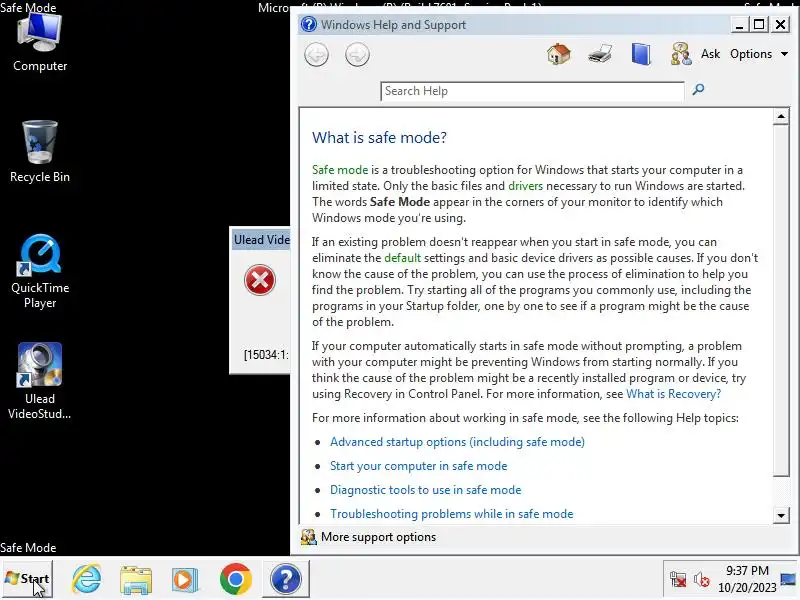This screenshot has height=600, width=800.
Task: Click the search magnifier icon
Action: coord(698,90)
